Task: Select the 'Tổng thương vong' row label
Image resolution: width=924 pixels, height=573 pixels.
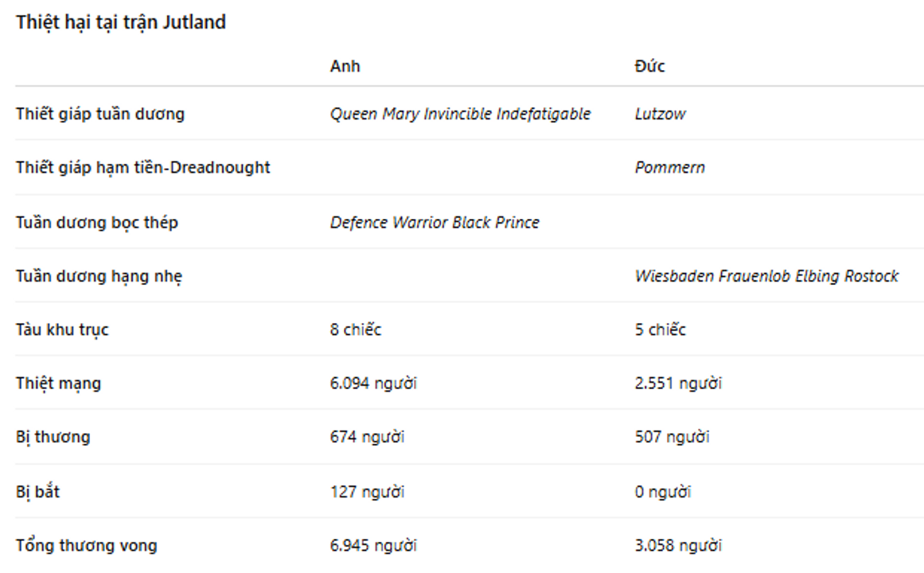Action: [x=87, y=546]
